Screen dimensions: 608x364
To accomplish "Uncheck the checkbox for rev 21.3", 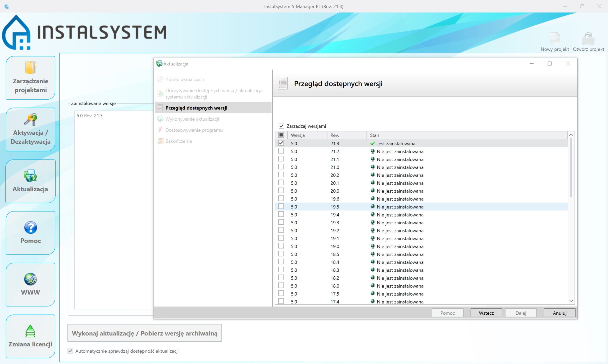I will (x=281, y=143).
